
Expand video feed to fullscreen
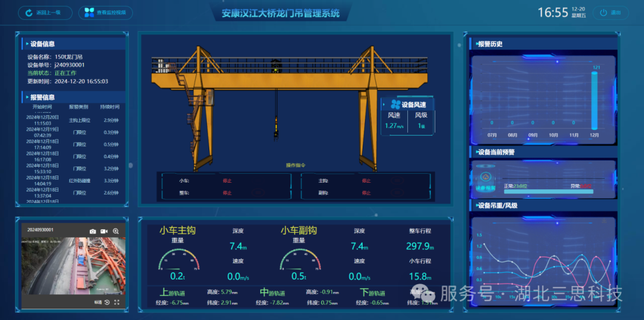[x=117, y=303]
